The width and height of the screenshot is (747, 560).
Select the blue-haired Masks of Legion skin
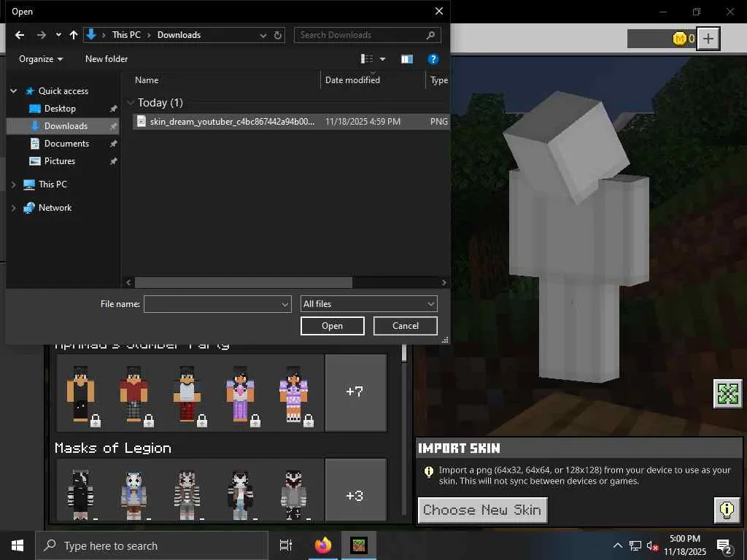134,494
